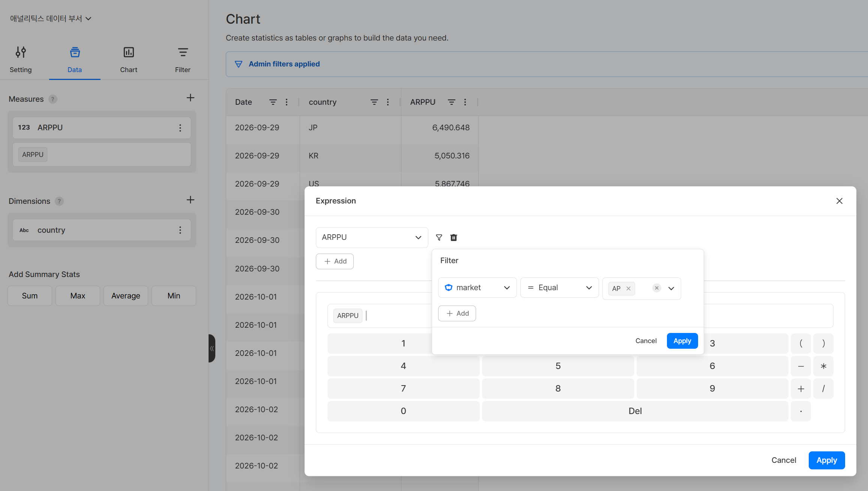Cancel the Filter popup
868x491 pixels.
(x=646, y=341)
